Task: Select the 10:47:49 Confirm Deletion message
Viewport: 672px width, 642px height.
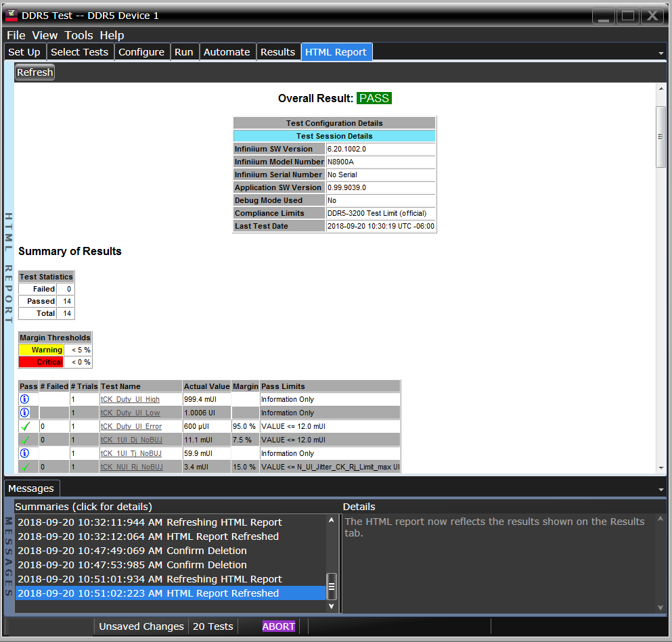Action: click(132, 551)
